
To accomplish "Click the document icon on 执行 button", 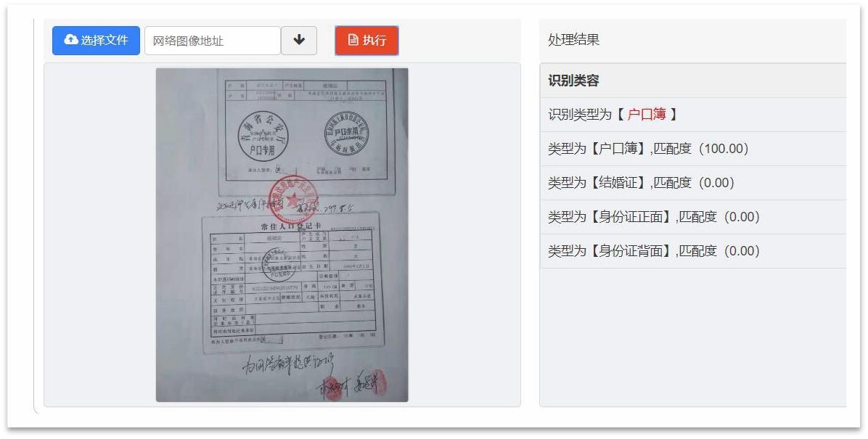I will pos(353,40).
